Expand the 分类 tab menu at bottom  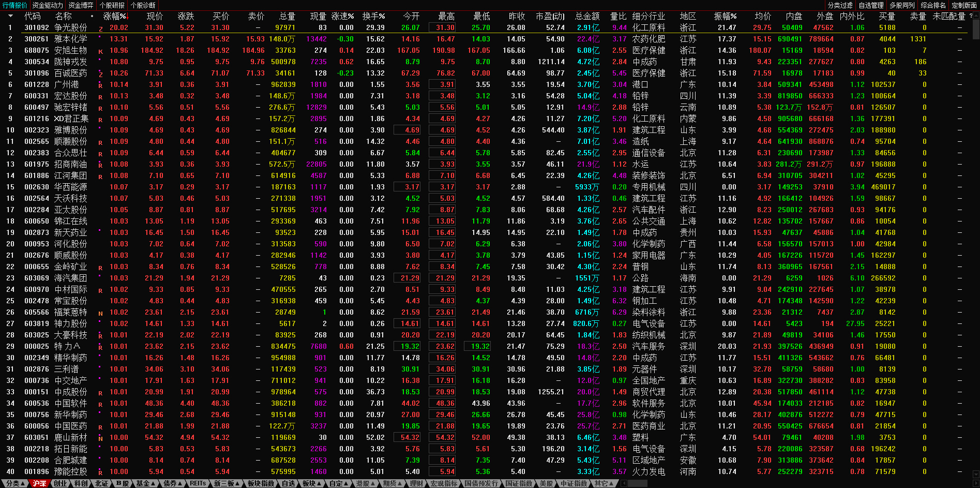coord(14,483)
